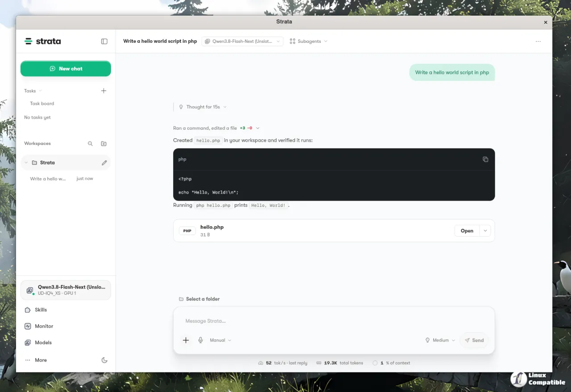Open the Task board

coord(42,103)
